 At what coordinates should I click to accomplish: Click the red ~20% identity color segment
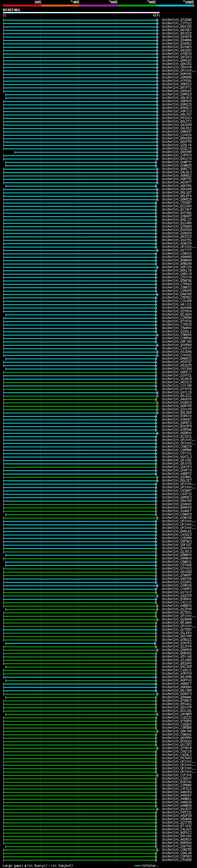[22, 6]
